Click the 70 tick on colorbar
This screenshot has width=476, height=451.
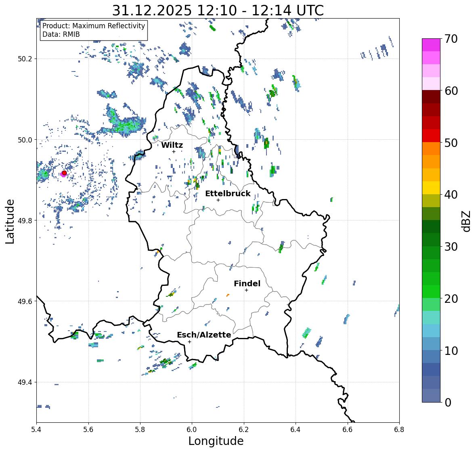point(451,39)
